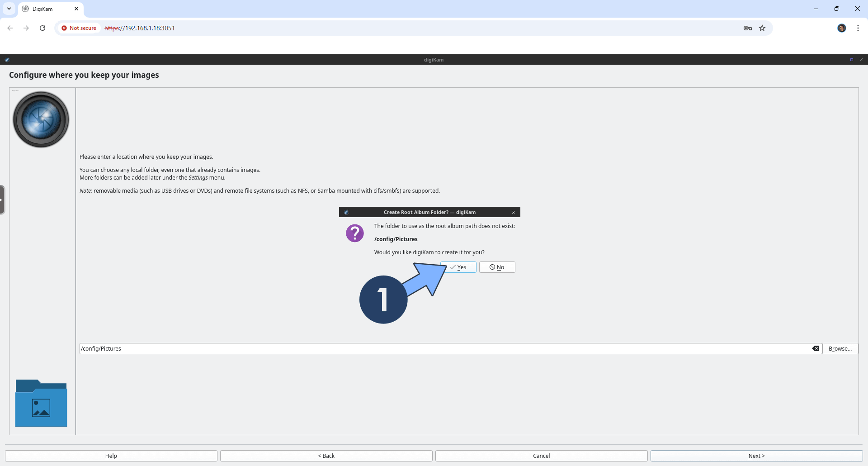Viewport: 868px width, 466px height.
Task: Click the camera lens logo image
Action: point(41,119)
